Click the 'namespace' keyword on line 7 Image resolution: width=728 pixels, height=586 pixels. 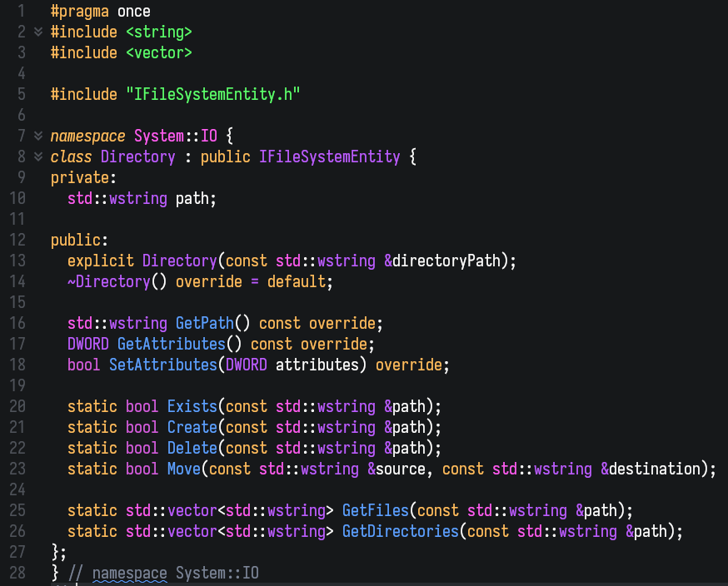pyautogui.click(x=87, y=136)
